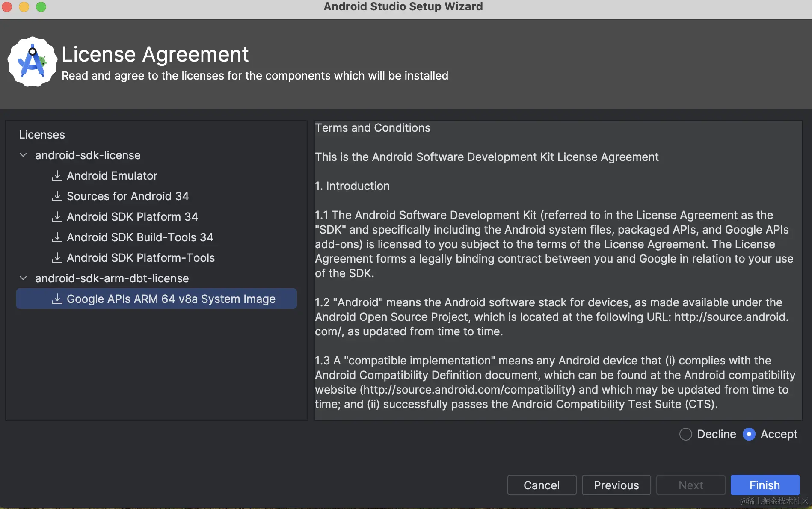Select the Accept radio button

click(x=749, y=434)
